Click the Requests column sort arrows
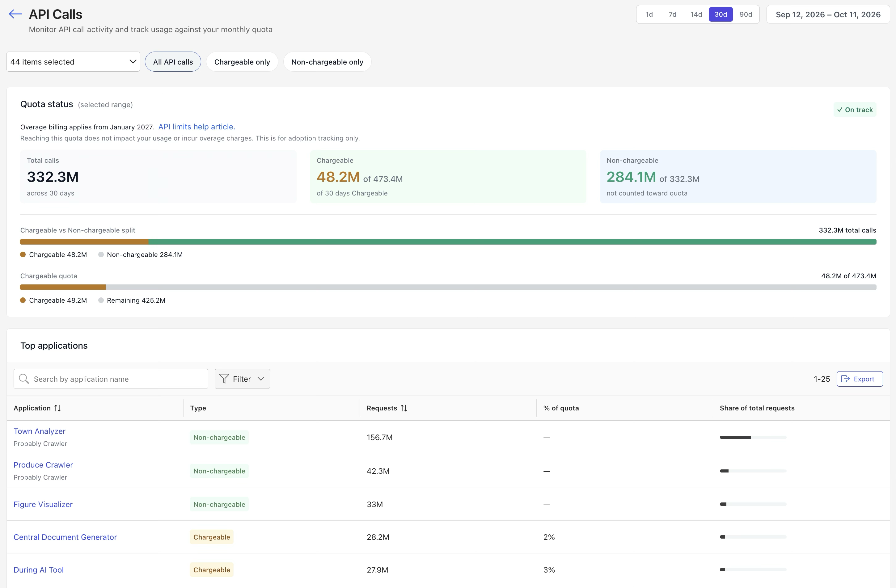 coord(404,408)
